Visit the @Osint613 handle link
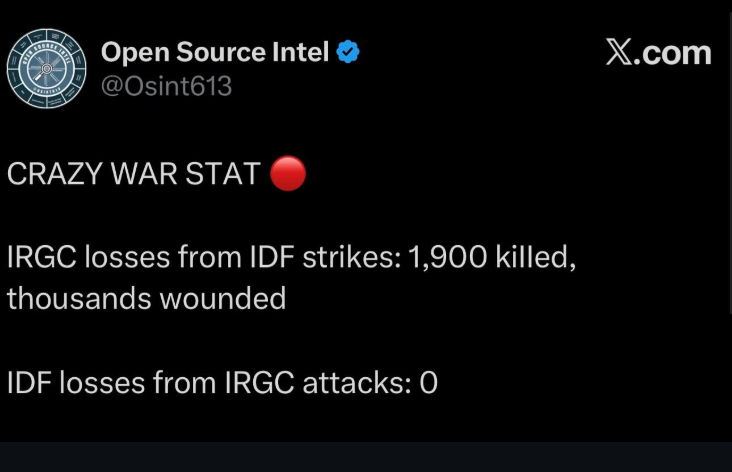The width and height of the screenshot is (732, 472). click(166, 87)
